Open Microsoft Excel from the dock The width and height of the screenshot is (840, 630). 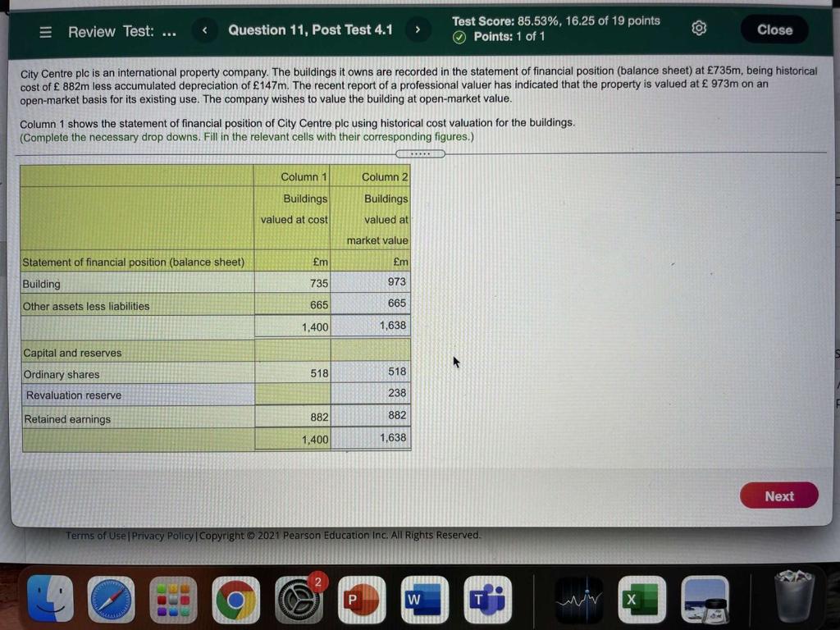(641, 600)
